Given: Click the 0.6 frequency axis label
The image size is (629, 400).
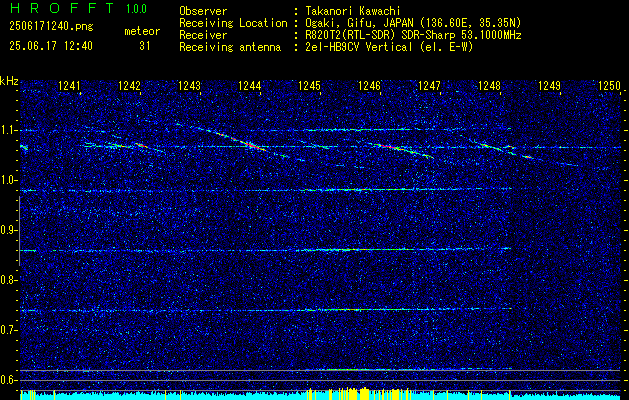Looking at the screenshot, I should coord(8,380).
